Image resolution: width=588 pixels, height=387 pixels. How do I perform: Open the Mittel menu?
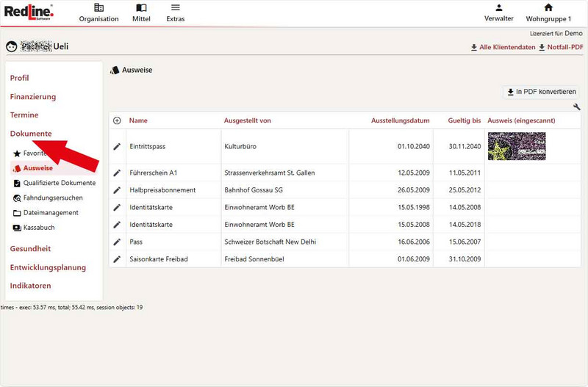141,12
